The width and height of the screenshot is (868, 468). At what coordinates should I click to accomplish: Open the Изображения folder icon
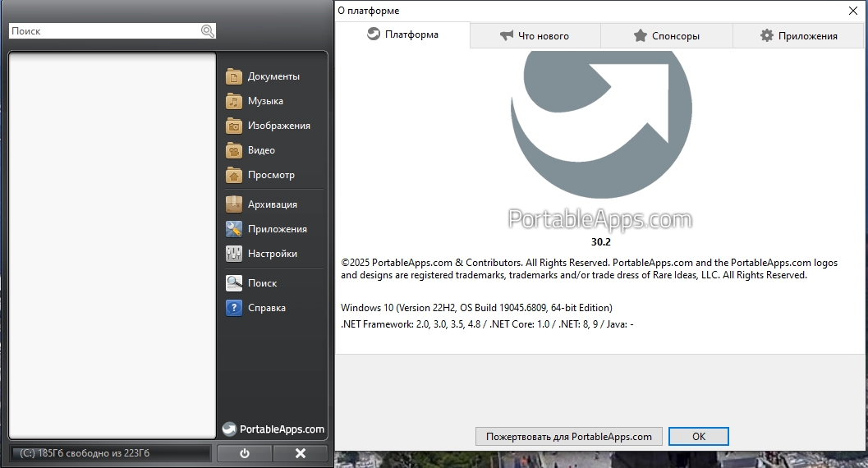pyautogui.click(x=234, y=126)
